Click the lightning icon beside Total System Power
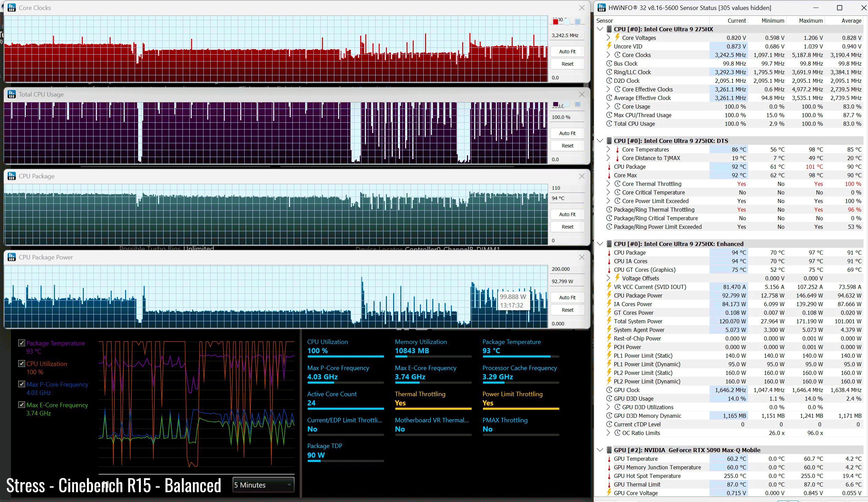This screenshot has height=502, width=868. 609,321
